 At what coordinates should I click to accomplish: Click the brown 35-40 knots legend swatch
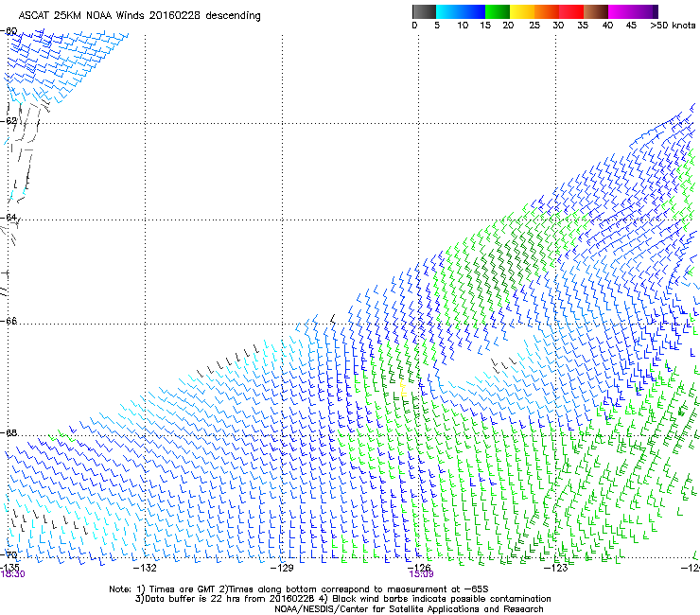596,11
